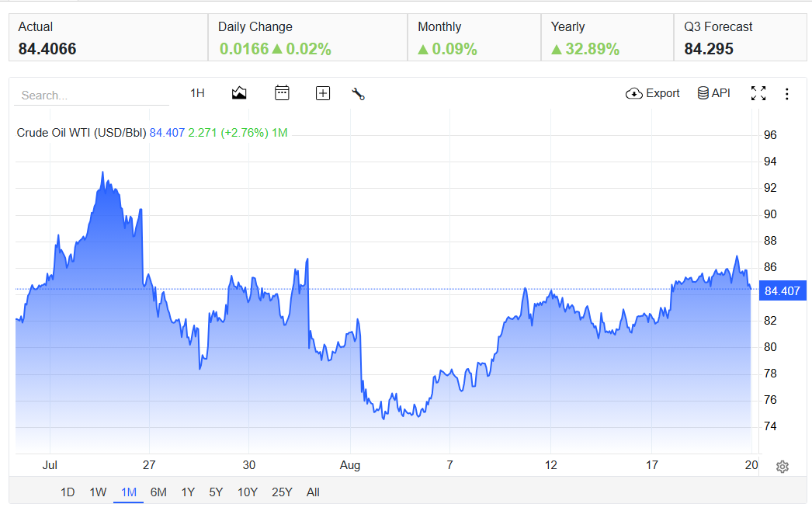
Task: Open the chart type icon
Action: tap(239, 93)
